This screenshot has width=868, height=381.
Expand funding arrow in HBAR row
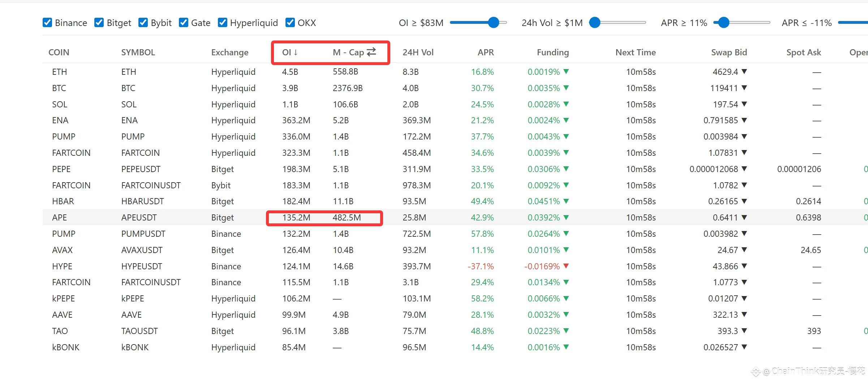[x=566, y=201]
